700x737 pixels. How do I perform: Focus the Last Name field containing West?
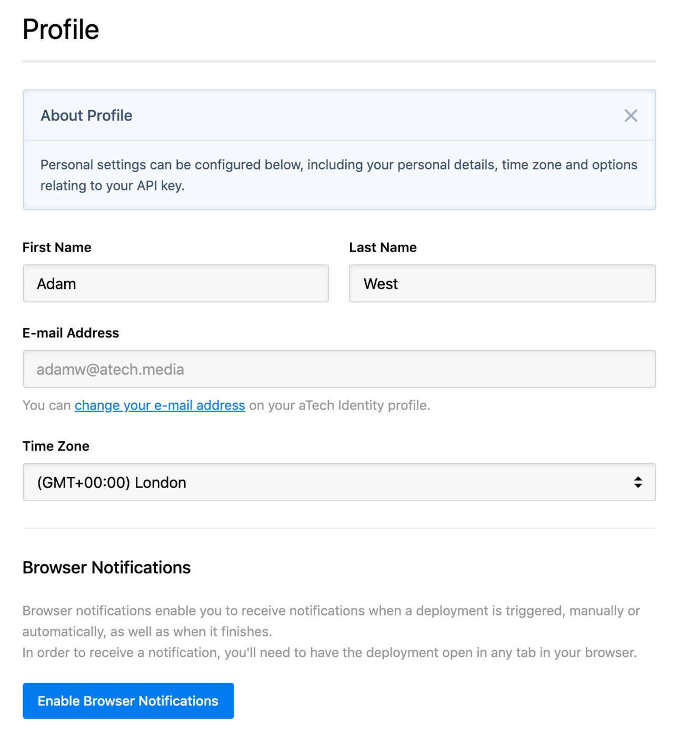coord(502,284)
